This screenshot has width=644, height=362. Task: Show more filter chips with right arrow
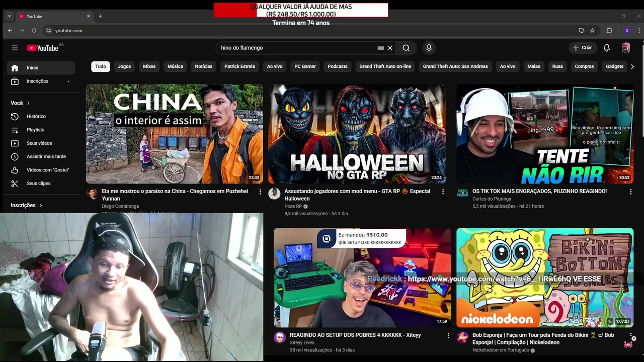click(632, 66)
